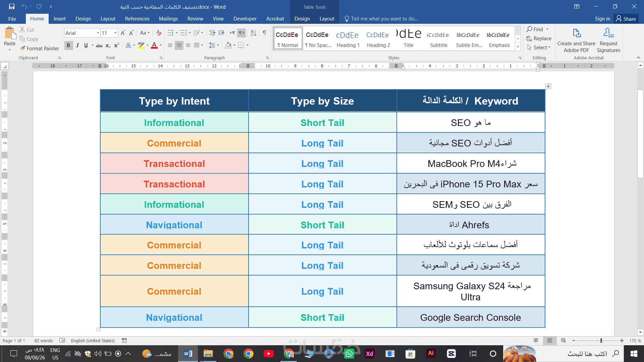This screenshot has height=362, width=644.
Task: Toggle Bold formatting
Action: (68, 45)
